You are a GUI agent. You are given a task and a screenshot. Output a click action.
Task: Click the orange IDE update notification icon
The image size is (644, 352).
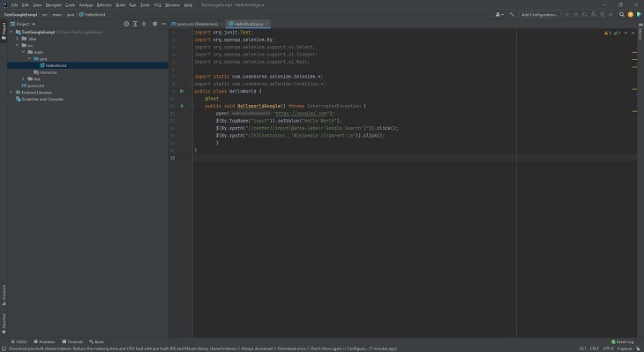pos(631,14)
